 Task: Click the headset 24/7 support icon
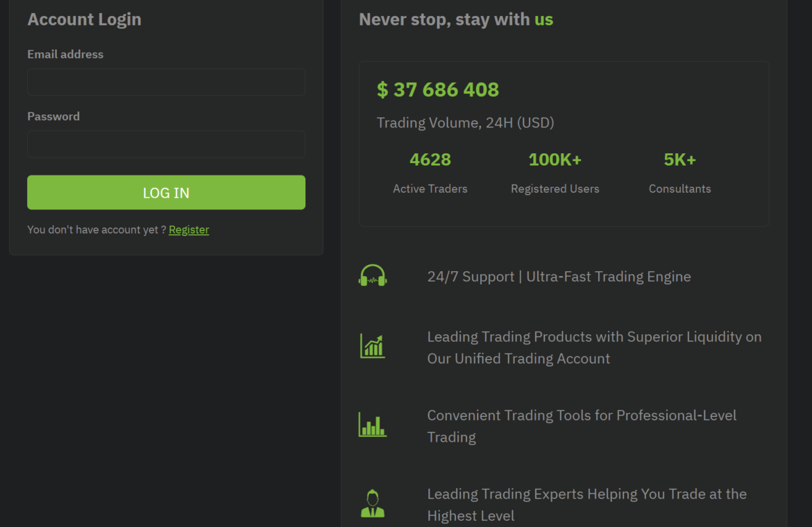(373, 276)
